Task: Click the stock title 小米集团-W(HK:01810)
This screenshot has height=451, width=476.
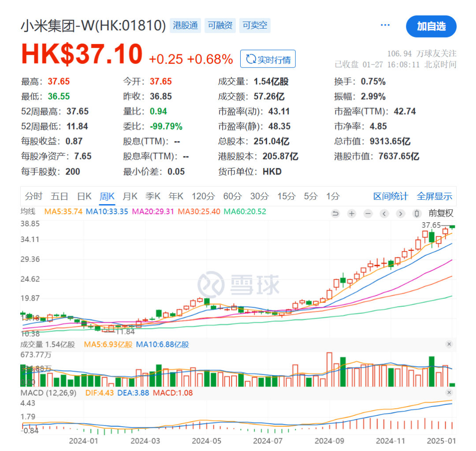Action: 93,26
